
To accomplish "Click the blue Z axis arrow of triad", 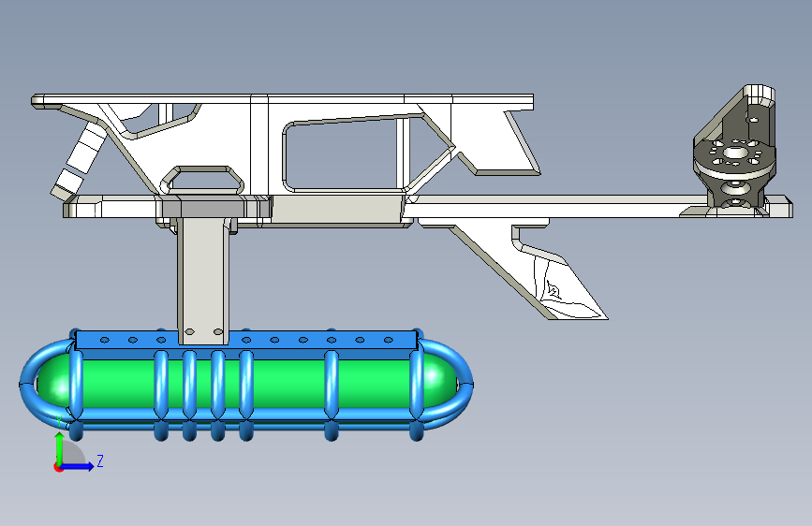I will (78, 466).
